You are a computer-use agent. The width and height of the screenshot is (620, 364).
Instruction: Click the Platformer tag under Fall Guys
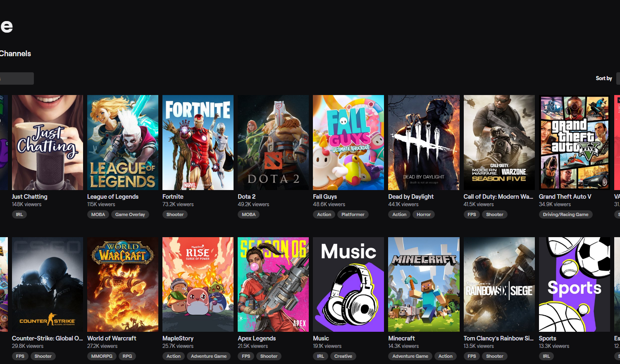click(353, 214)
